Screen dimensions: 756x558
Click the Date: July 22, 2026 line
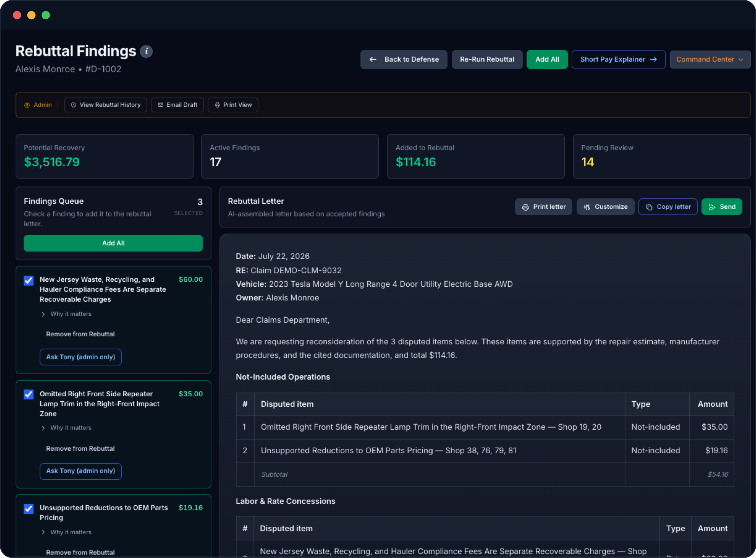coord(273,256)
